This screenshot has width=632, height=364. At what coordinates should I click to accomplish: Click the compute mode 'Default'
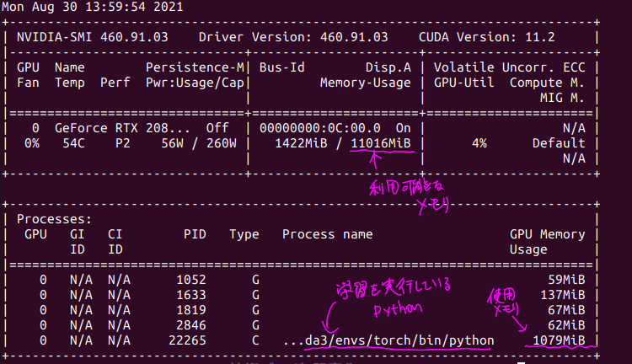tap(559, 143)
